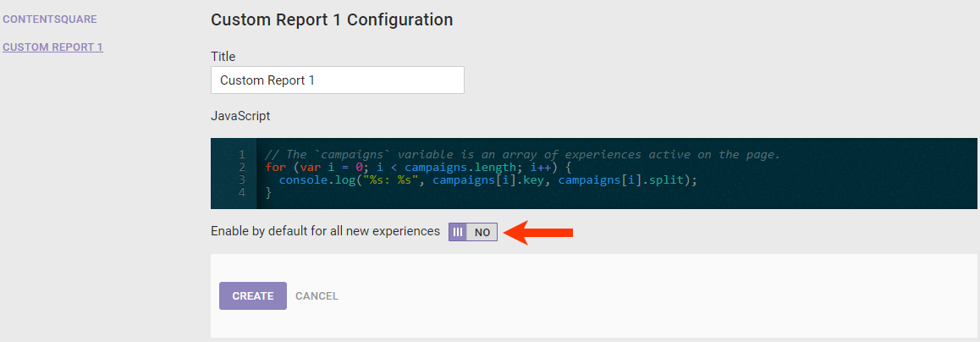Open the Contentsquare sidebar item
Viewport: 980px width, 342px height.
pos(50,19)
